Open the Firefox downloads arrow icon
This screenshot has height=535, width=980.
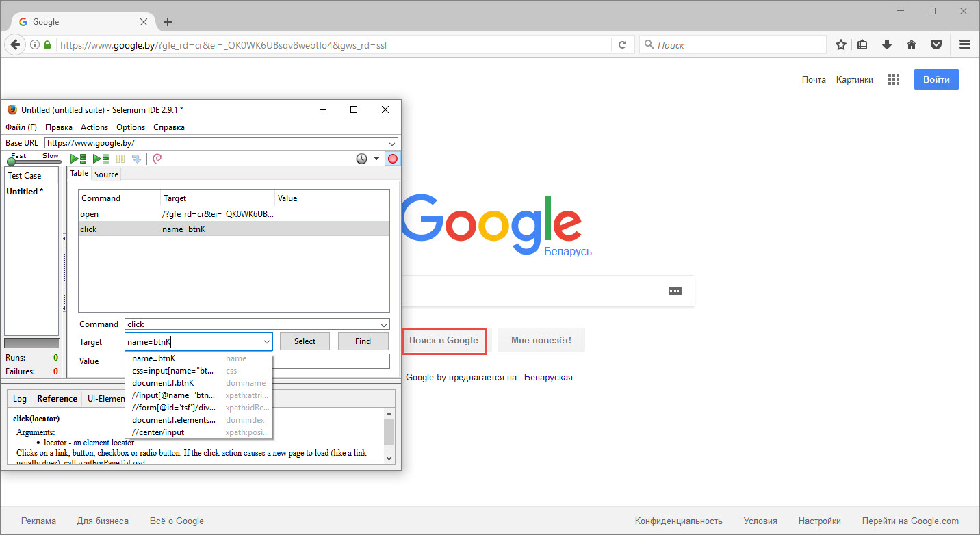pyautogui.click(x=887, y=44)
